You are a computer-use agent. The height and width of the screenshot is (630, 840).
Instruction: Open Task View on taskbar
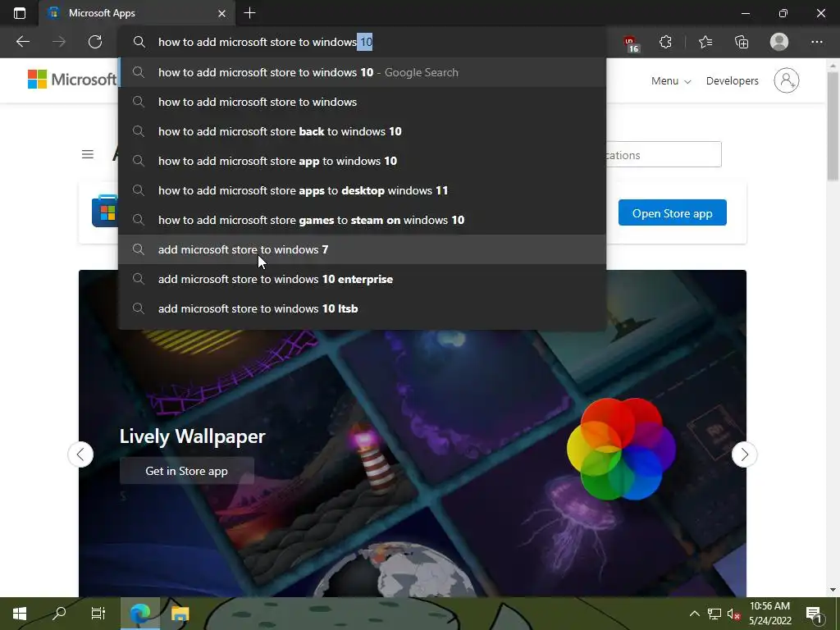coord(98,614)
